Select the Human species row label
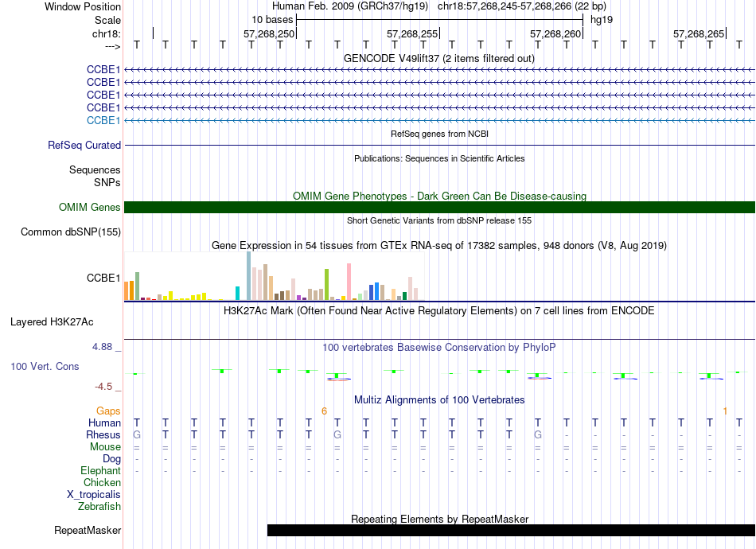Viewport: 756px width, 549px height. coord(104,423)
